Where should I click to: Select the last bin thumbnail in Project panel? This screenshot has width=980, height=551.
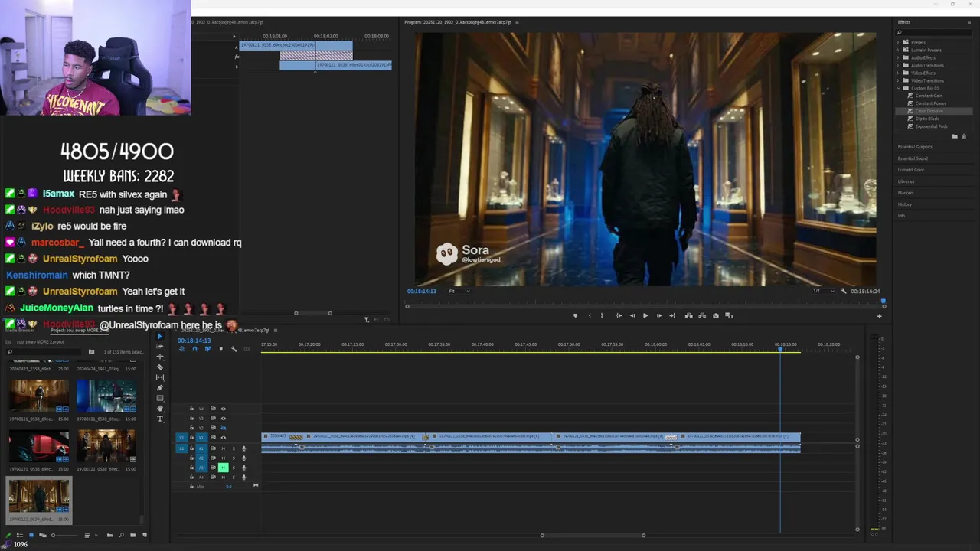tap(39, 497)
